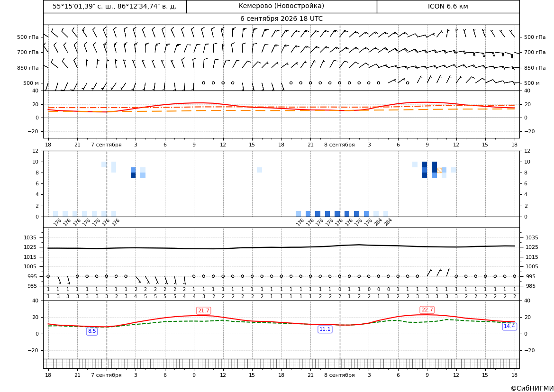Click the 7 сентября label on bottom axis
The image size is (554, 392).
tap(106, 375)
